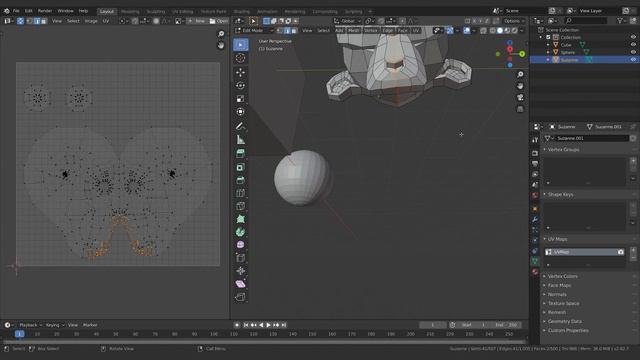
Task: Hide the Sphere object in outliner
Action: (633, 52)
